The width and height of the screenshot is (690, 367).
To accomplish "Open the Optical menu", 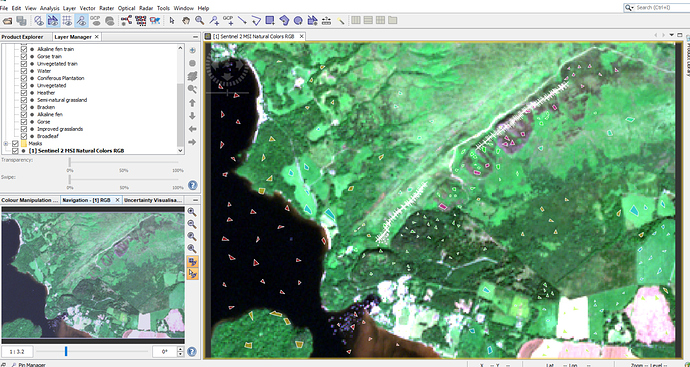I will (x=127, y=8).
